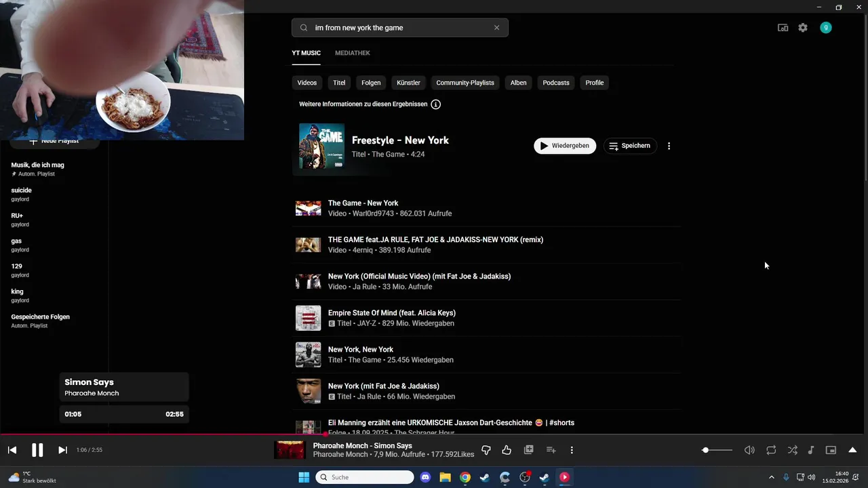Filter results by Titel

[339, 83]
